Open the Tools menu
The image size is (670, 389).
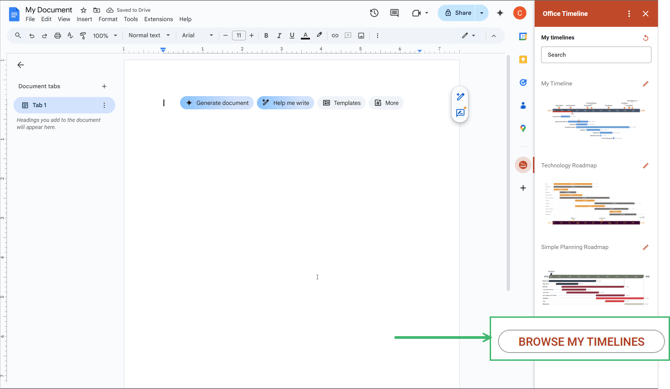pos(131,19)
